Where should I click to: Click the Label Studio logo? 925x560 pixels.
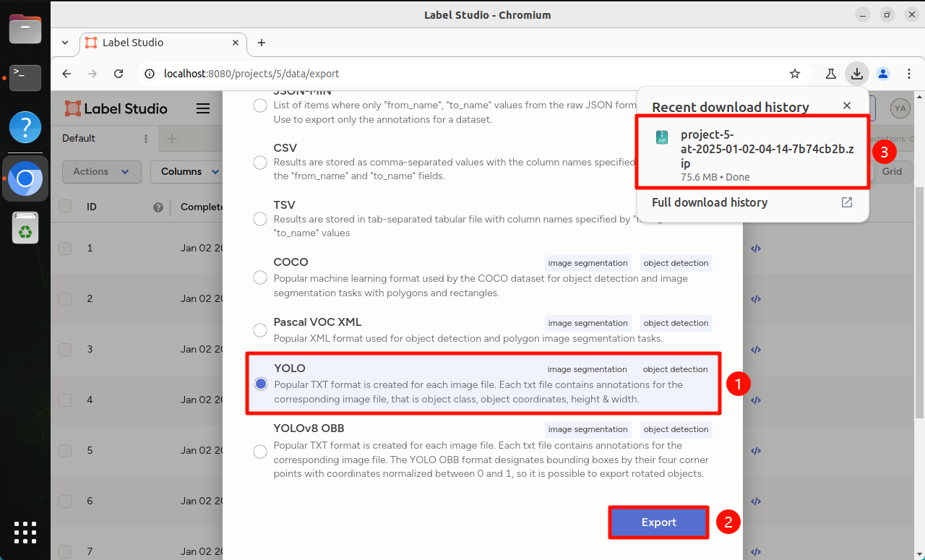click(116, 108)
